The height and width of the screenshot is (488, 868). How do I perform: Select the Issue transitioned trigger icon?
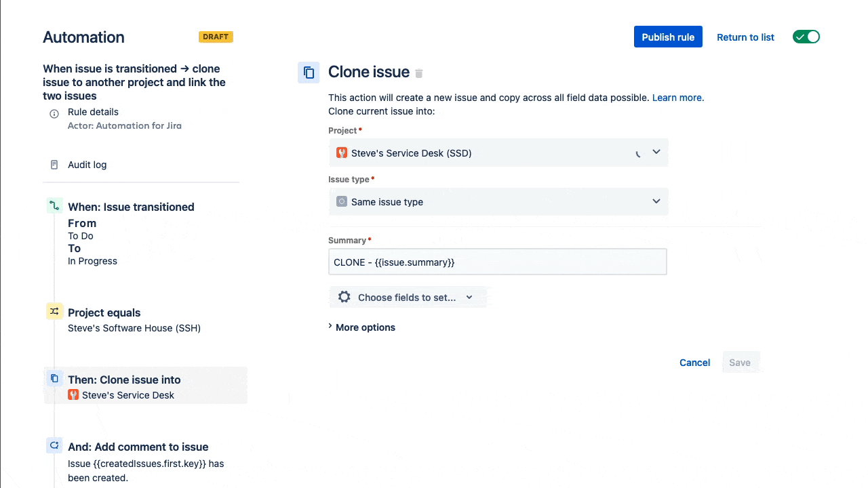54,205
